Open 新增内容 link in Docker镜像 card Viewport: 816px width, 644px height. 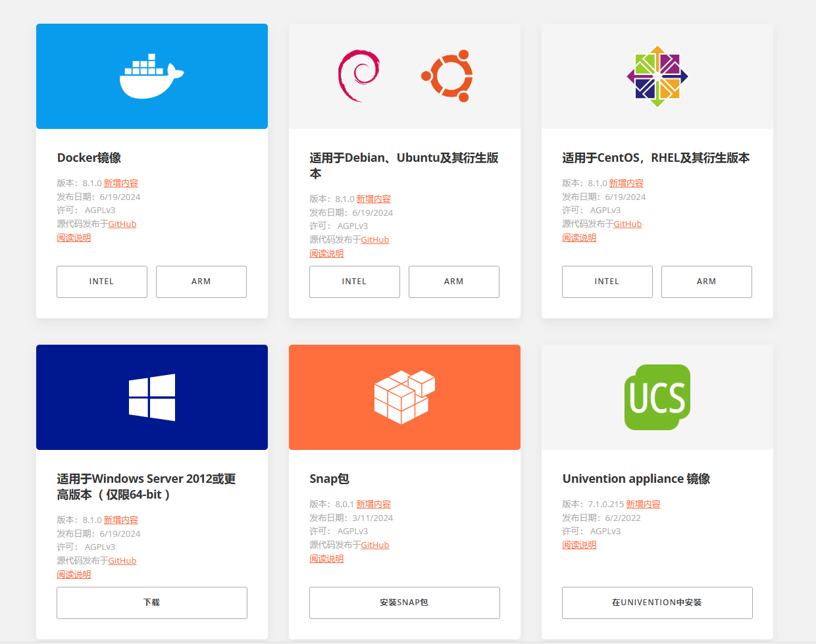[x=121, y=183]
